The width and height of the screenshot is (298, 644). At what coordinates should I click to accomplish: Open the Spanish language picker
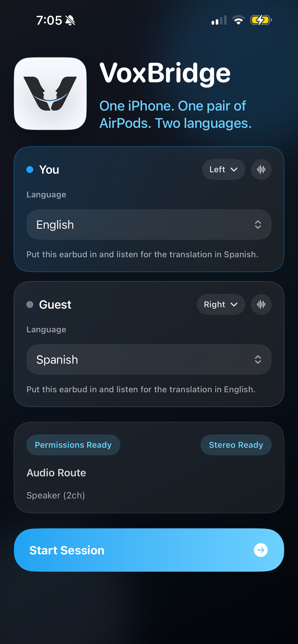pos(149,360)
